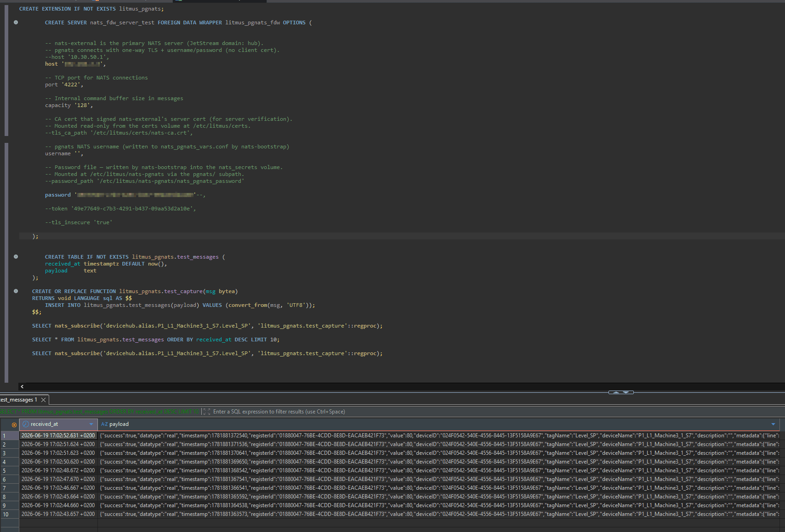Viewport: 785px width, 532px height.
Task: Select result row number 6
Action: [10, 479]
